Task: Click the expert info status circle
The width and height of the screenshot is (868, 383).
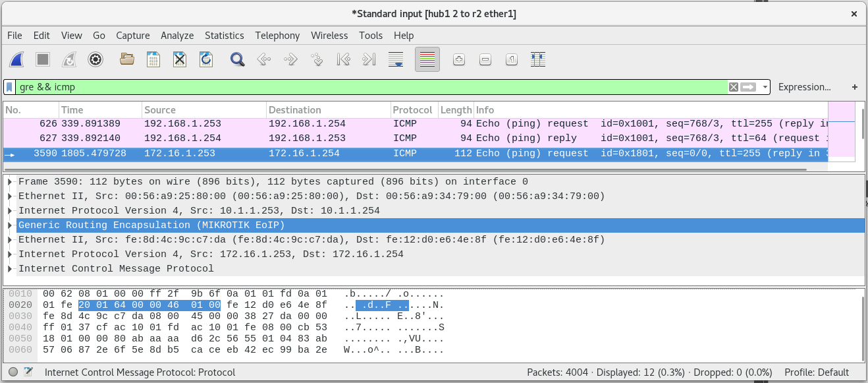Action: point(13,372)
